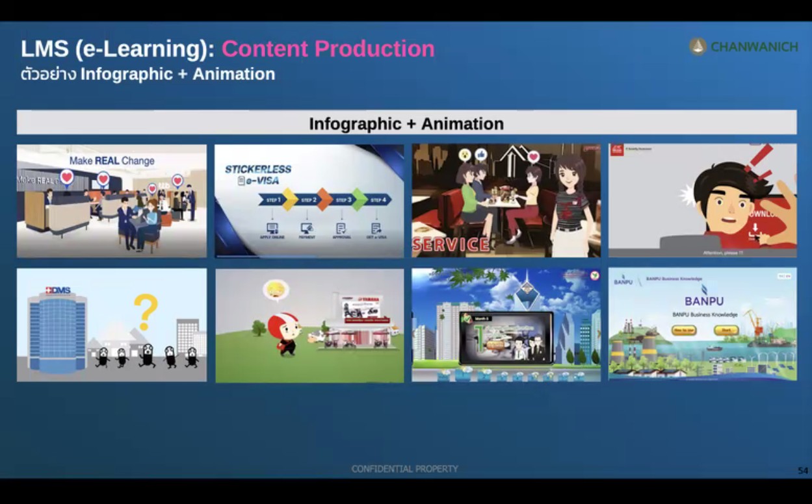Click the yellow question mark above houses
The height and width of the screenshot is (504, 812).
point(146,312)
